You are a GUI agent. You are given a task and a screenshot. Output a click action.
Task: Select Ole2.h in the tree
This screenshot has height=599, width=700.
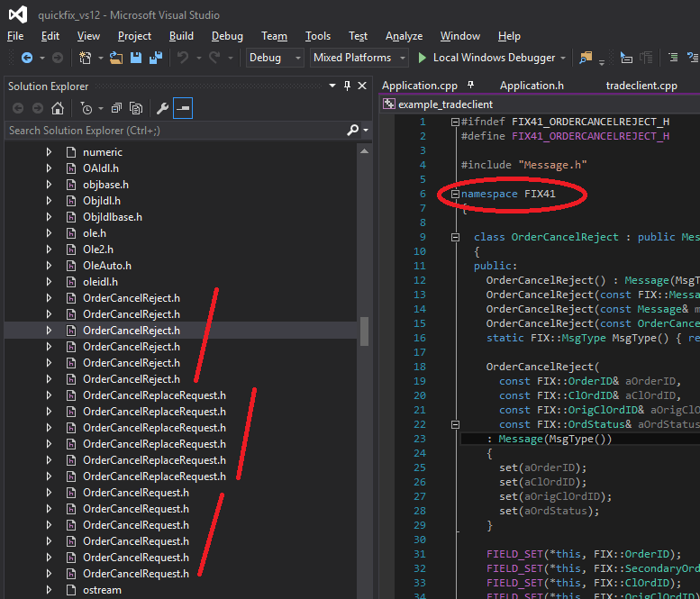click(x=98, y=250)
